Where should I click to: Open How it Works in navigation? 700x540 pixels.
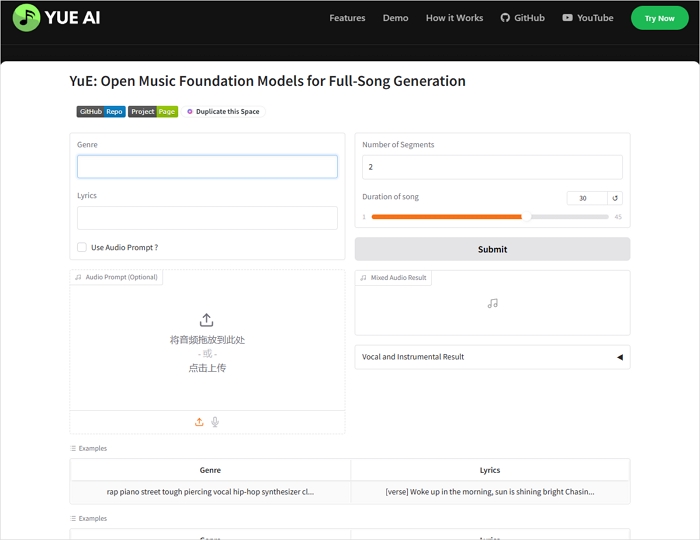[x=454, y=18]
